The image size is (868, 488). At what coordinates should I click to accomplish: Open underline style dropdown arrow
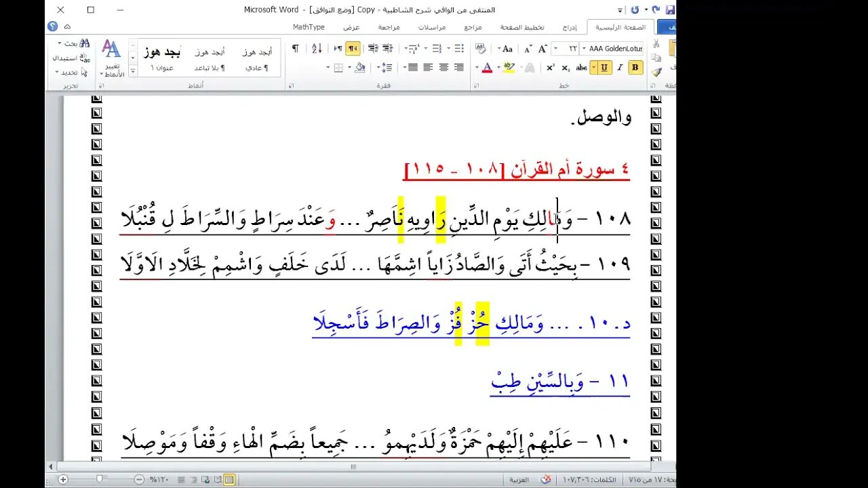pyautogui.click(x=593, y=67)
